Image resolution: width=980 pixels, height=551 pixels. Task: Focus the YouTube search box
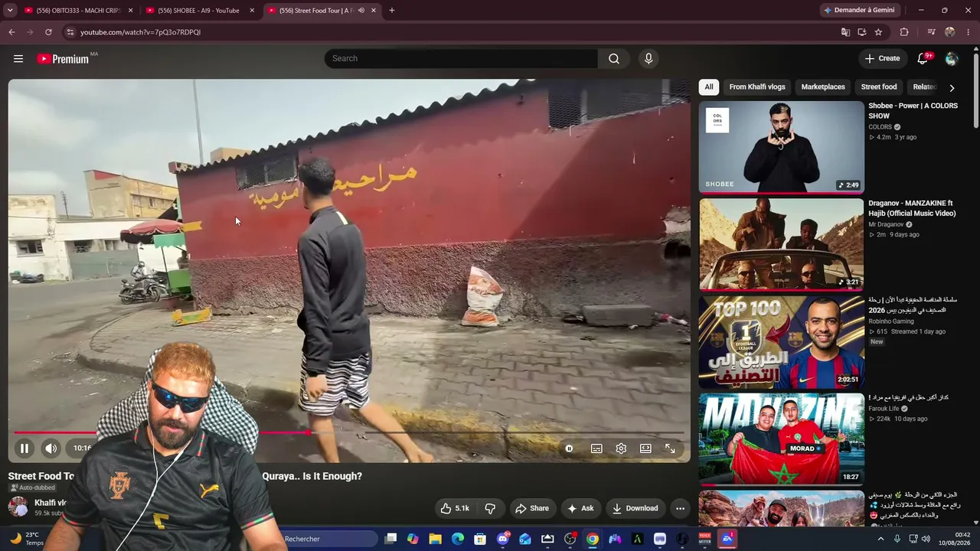pos(461,59)
